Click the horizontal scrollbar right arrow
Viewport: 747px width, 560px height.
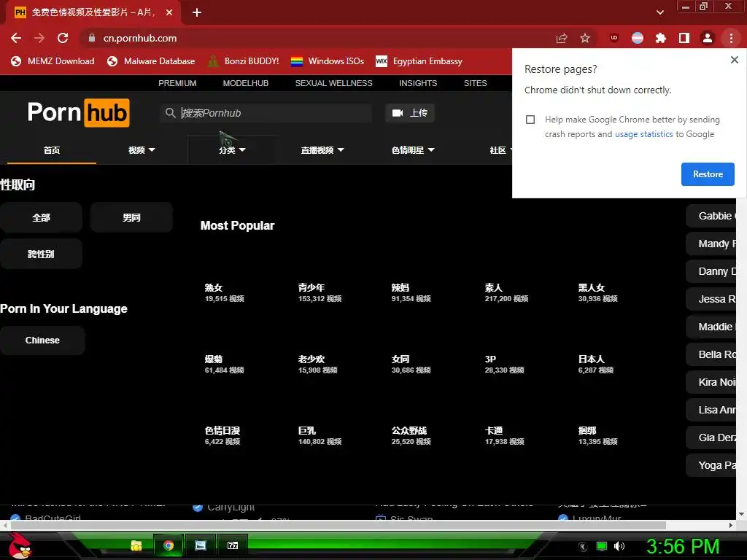click(731, 525)
